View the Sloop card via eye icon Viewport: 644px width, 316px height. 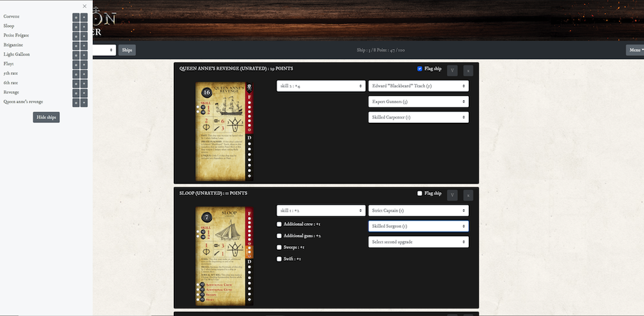76,27
